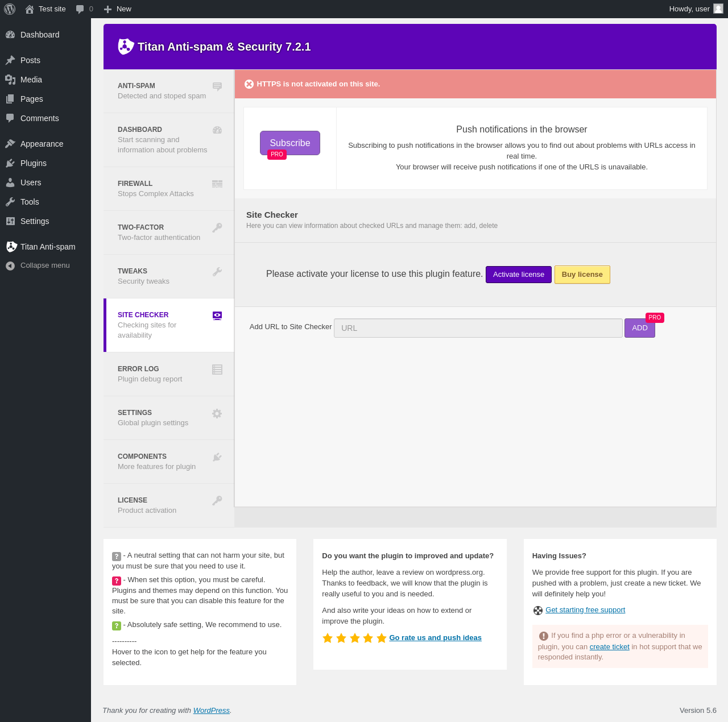Open the user avatar in admin bar
728x722 pixels.
point(718,9)
